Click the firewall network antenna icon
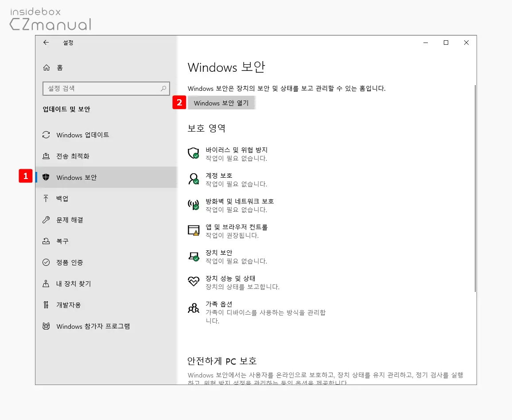 [193, 204]
